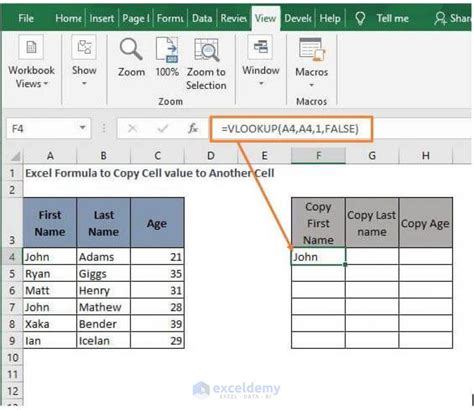Select row 10 header
Image resolution: width=474 pixels, height=410 pixels.
[x=12, y=357]
